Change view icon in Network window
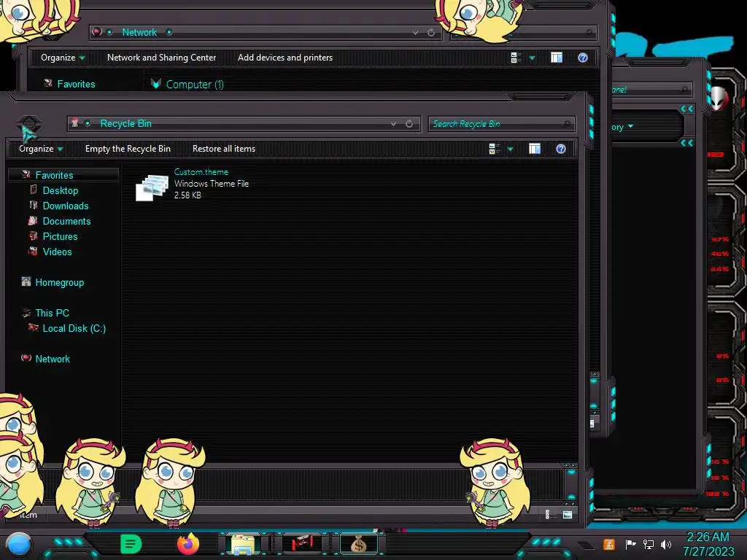The height and width of the screenshot is (560, 747). tap(516, 58)
